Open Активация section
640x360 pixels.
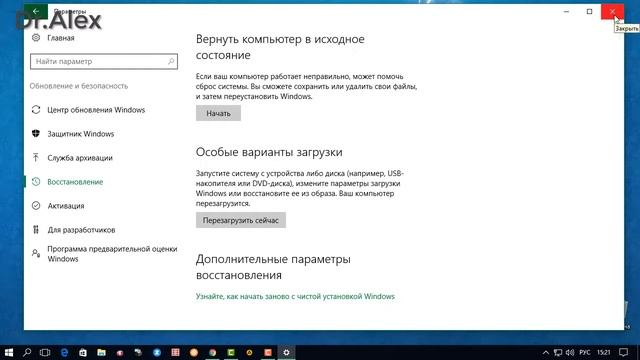click(58, 206)
